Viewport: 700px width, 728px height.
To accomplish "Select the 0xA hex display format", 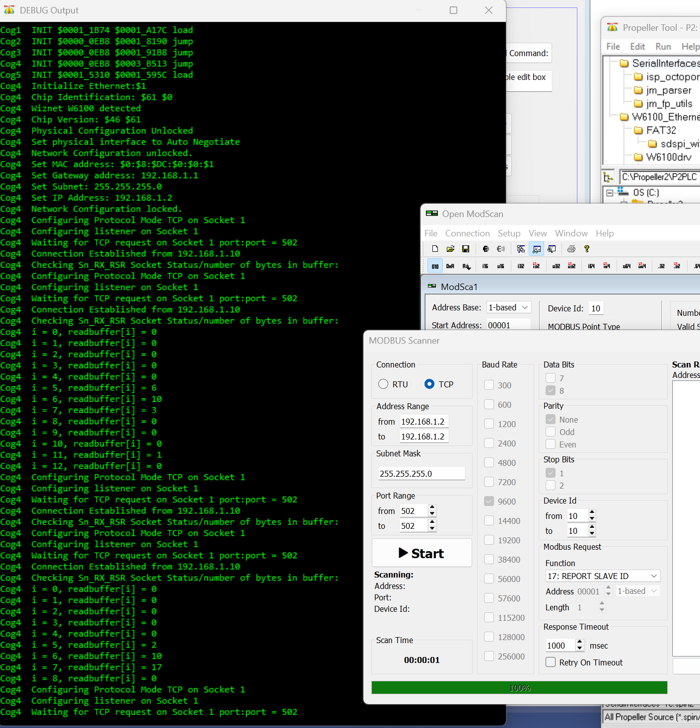I will [x=450, y=266].
